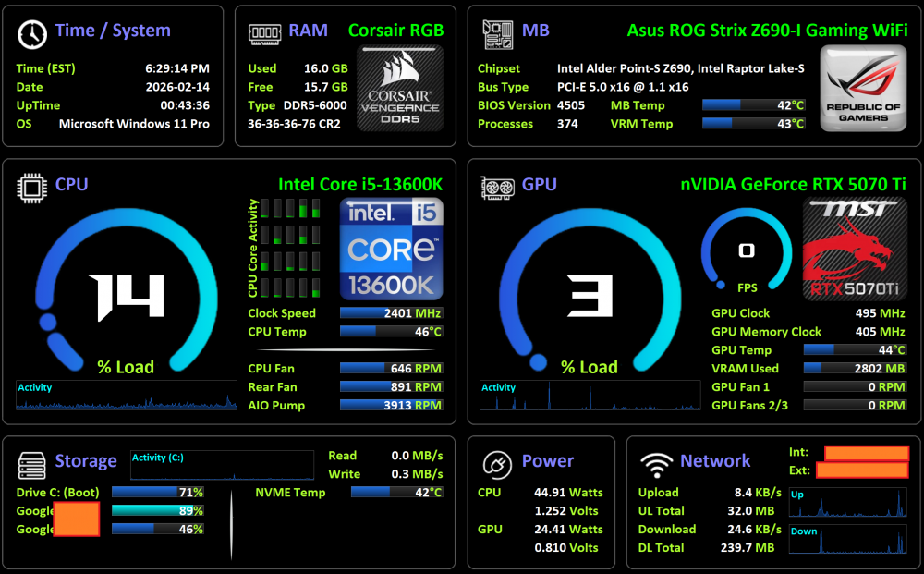The width and height of the screenshot is (924, 574).
Task: Click the Intel Core i5 13600K badge
Action: (x=391, y=248)
